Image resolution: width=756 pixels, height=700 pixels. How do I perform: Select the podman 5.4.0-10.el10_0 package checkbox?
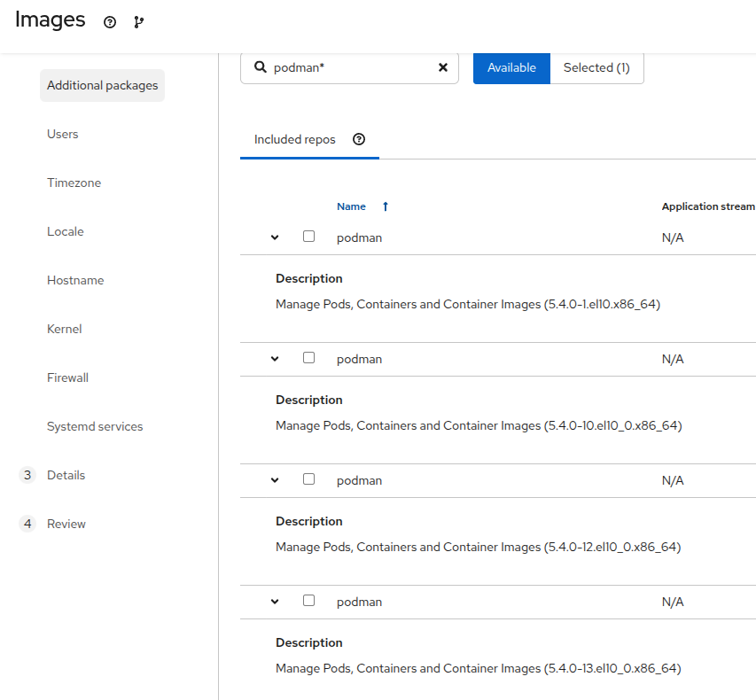tap(308, 358)
